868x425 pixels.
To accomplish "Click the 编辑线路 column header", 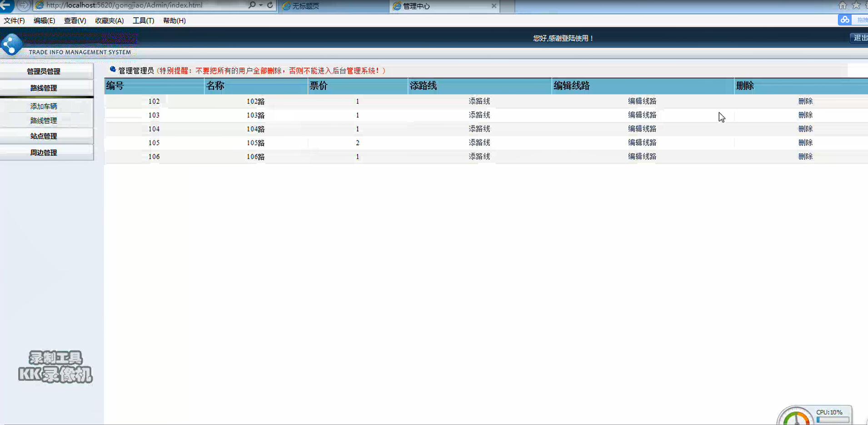I will pos(643,86).
